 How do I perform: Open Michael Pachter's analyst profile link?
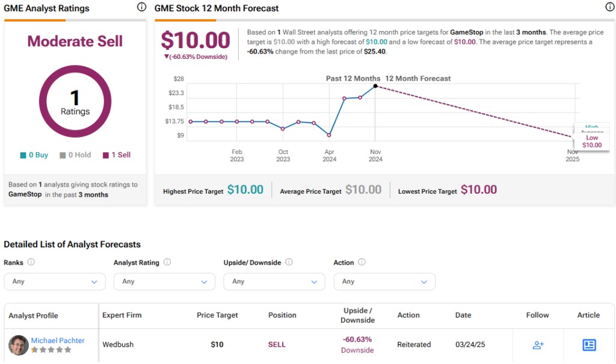coord(58,341)
